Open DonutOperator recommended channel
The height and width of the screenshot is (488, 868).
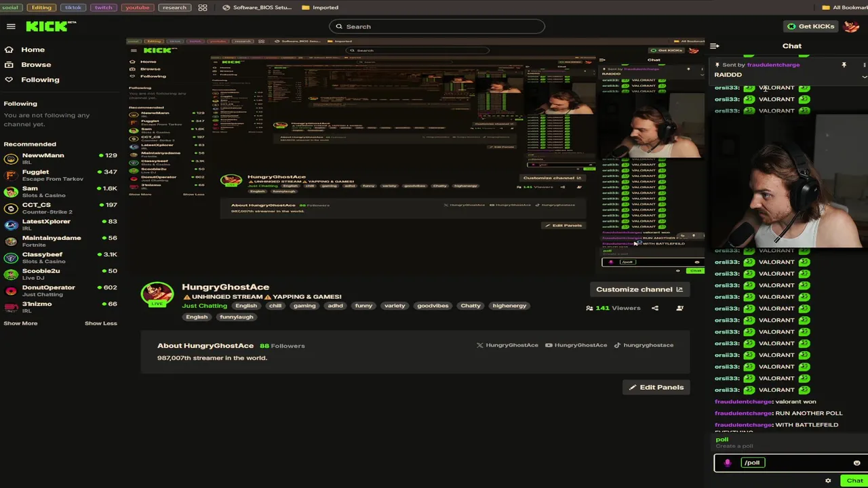click(60, 291)
